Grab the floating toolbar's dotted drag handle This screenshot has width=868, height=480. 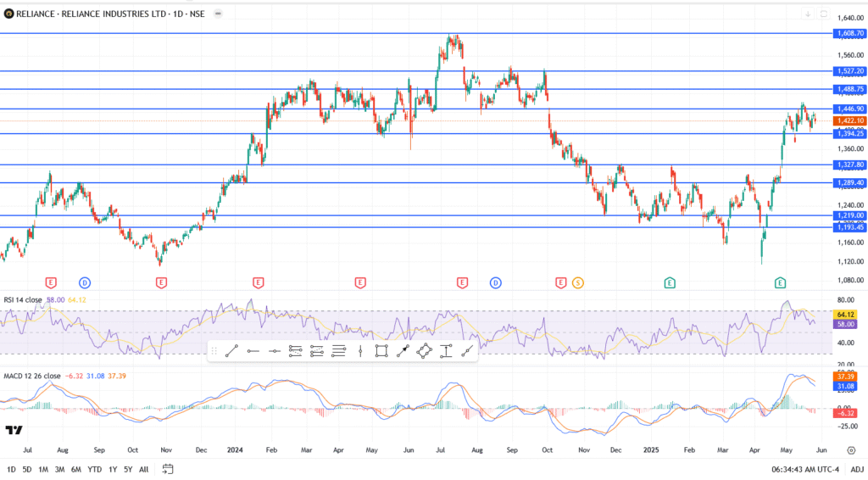[x=214, y=350]
